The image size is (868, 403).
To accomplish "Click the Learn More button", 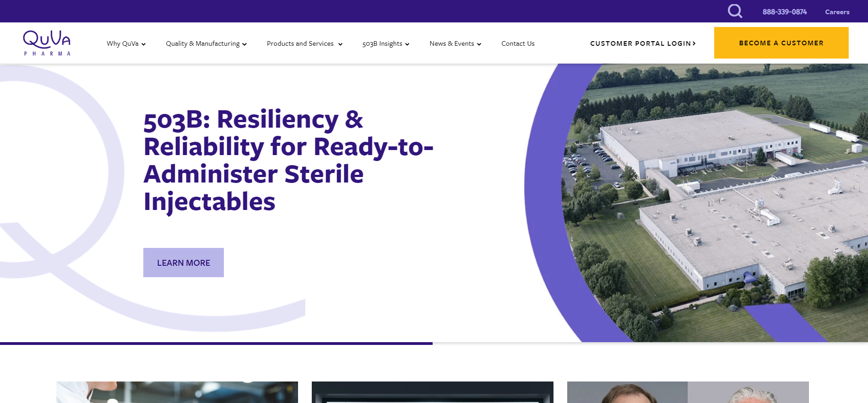I will [184, 263].
